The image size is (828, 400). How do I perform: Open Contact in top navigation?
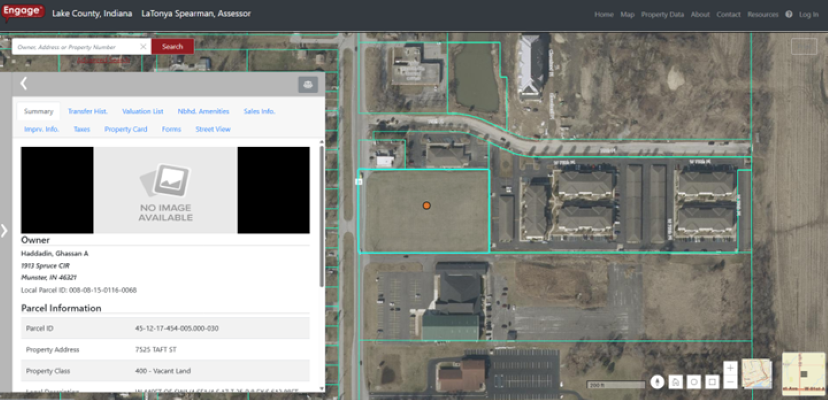[728, 14]
